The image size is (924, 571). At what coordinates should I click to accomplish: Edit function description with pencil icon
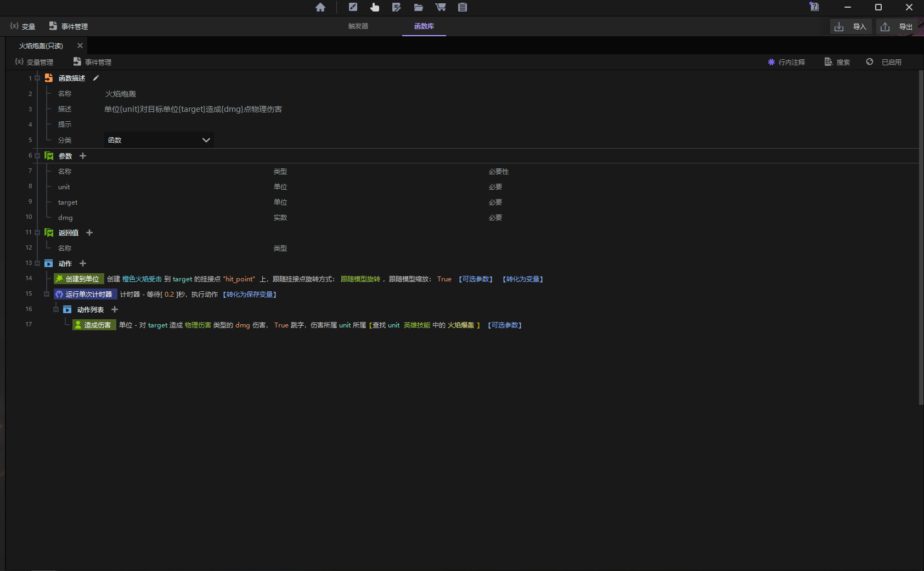point(96,78)
